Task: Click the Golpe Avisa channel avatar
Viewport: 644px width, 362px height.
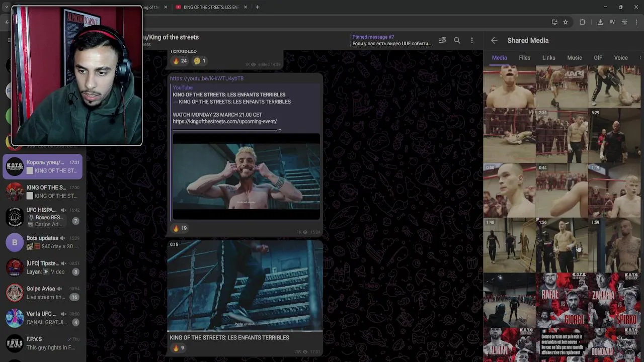Action: point(15,293)
